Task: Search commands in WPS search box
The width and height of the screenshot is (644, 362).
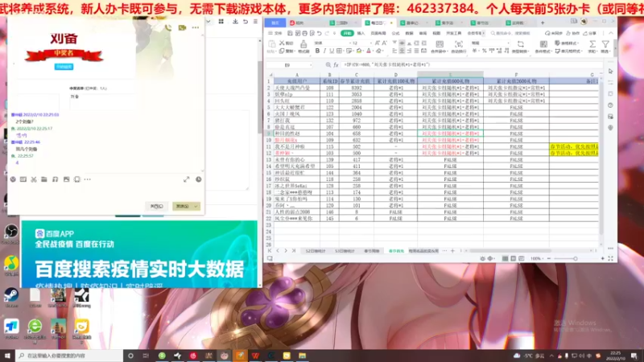Action: (511, 33)
